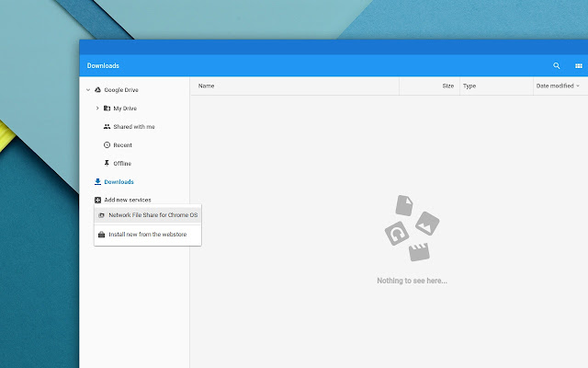Open My Drive in sidebar
The height and width of the screenshot is (368, 588).
coord(125,109)
